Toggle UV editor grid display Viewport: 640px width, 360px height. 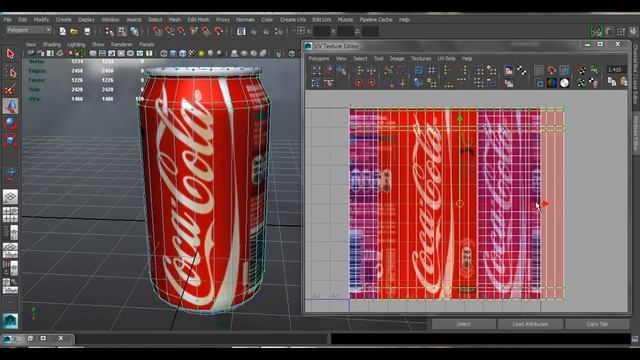click(x=539, y=71)
